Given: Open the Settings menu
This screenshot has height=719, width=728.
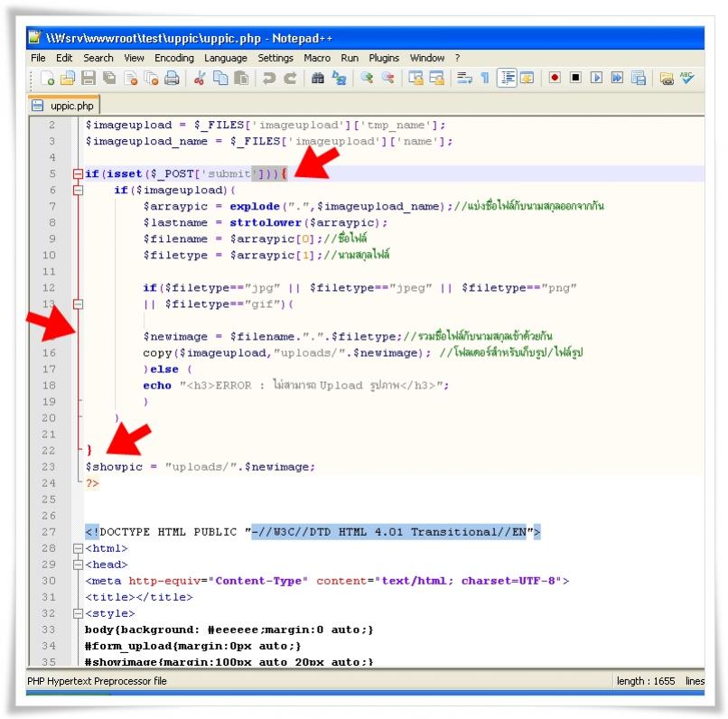Looking at the screenshot, I should point(275,58).
